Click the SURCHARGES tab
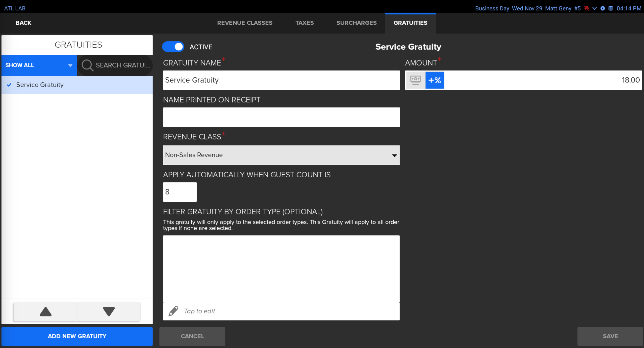Viewport: 644px width, 348px height. tap(356, 23)
